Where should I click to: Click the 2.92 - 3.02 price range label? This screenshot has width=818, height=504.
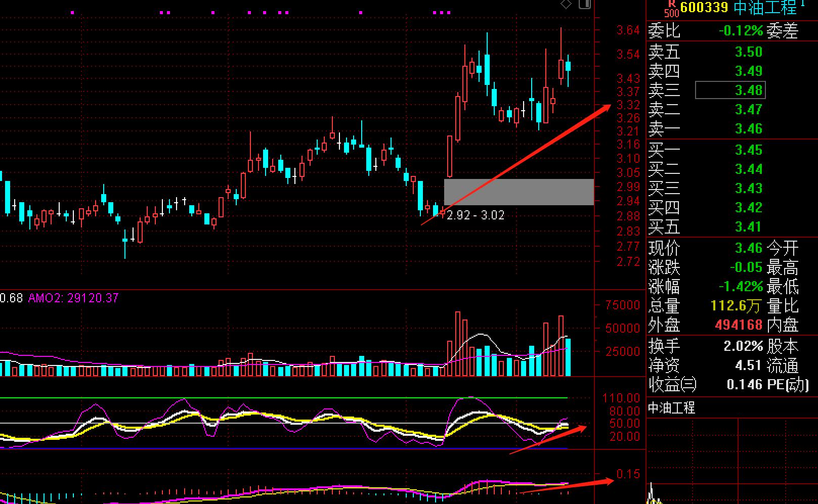[x=476, y=215]
